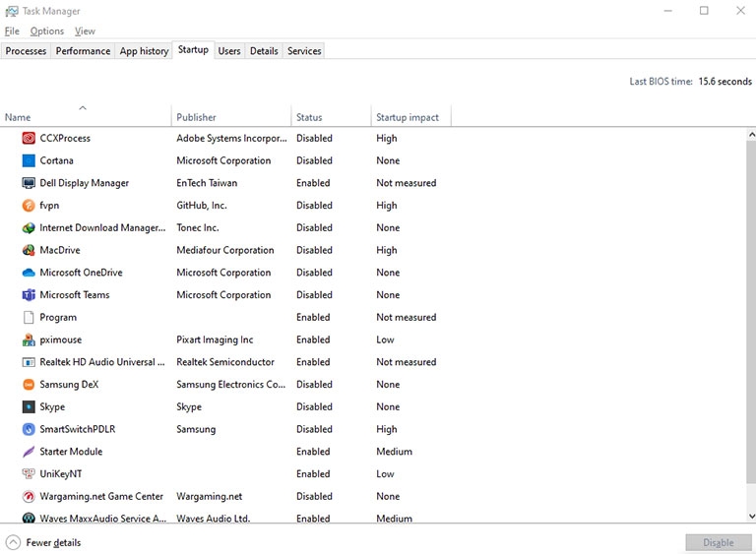Click the Starter Module feather icon
The image size is (756, 554).
point(29,452)
